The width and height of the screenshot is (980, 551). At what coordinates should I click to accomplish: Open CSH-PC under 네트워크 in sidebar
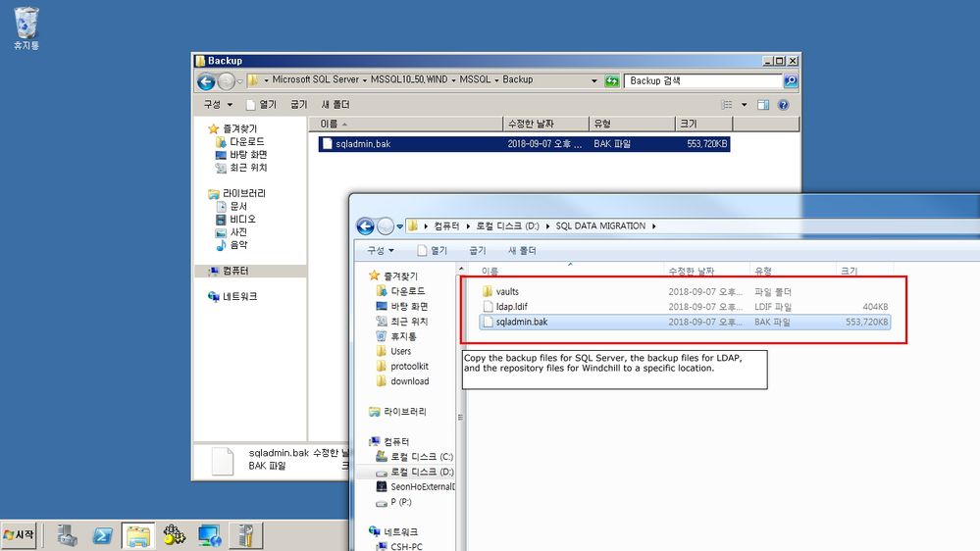(399, 547)
